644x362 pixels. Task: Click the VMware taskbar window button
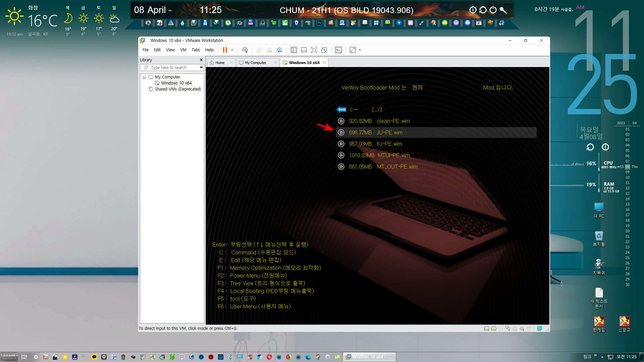point(369,357)
